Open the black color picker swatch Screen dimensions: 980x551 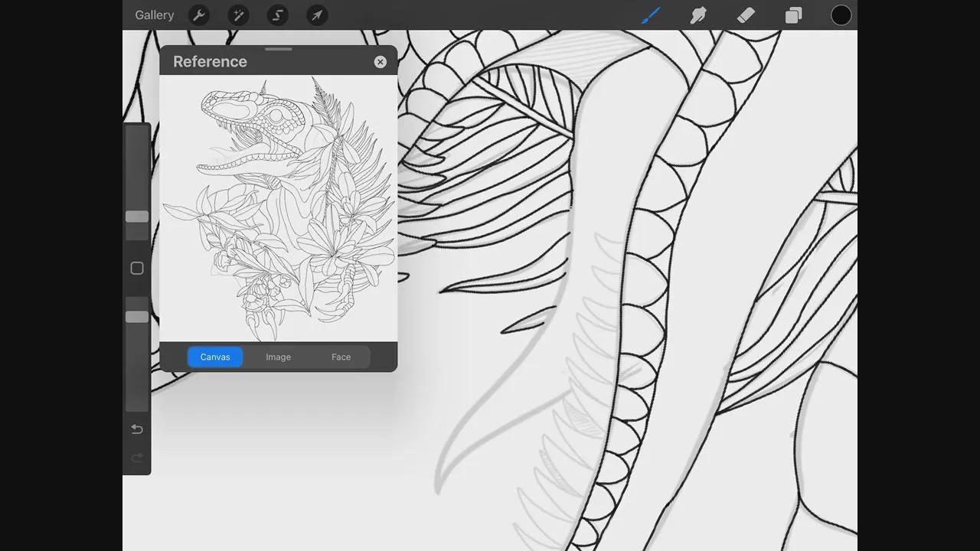click(841, 15)
